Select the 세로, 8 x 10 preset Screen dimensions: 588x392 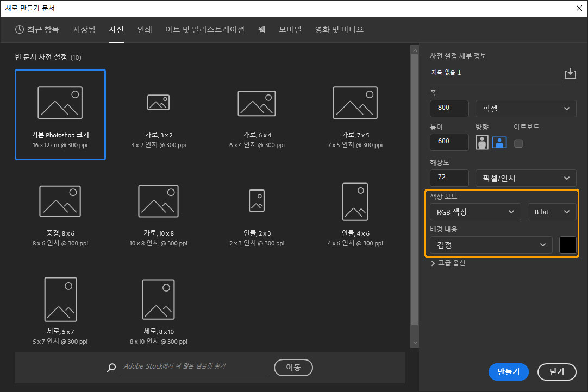[x=158, y=309]
